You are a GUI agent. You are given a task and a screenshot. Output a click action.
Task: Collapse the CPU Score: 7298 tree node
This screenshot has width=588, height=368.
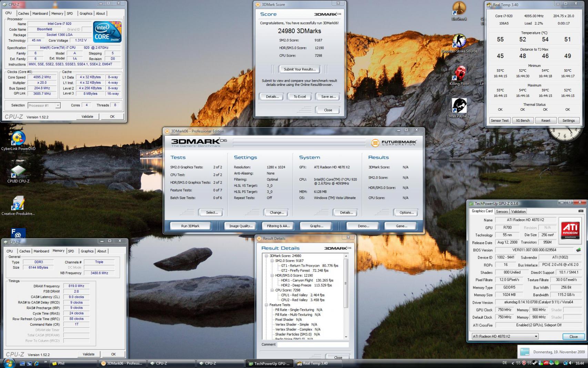(x=272, y=290)
